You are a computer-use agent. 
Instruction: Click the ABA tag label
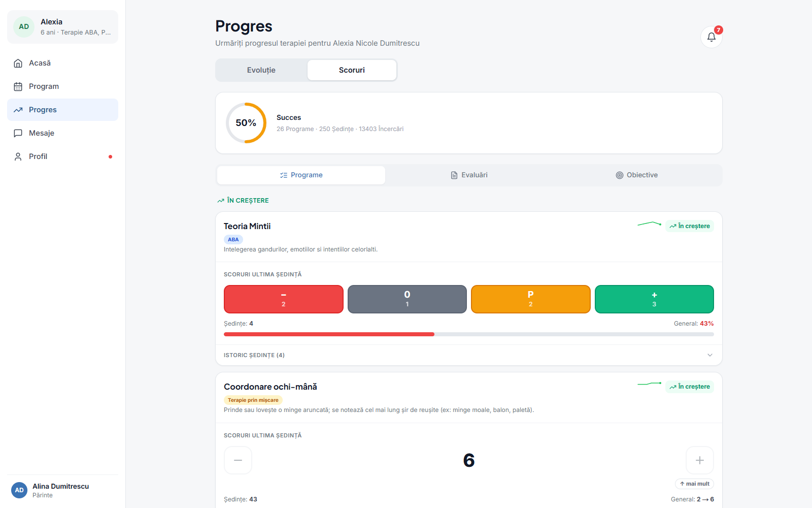tap(233, 240)
